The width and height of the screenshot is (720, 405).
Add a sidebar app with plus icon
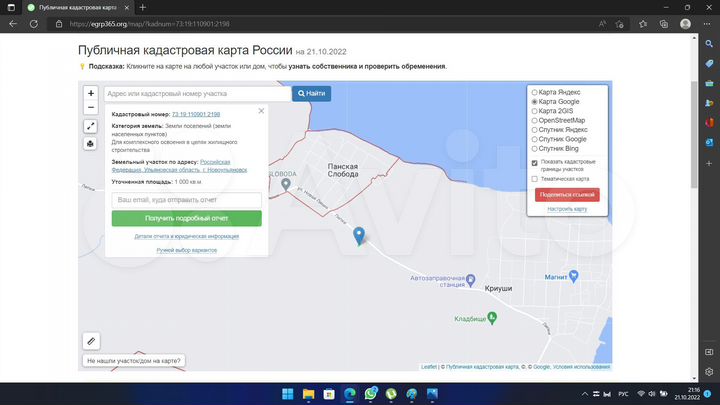pos(709,163)
